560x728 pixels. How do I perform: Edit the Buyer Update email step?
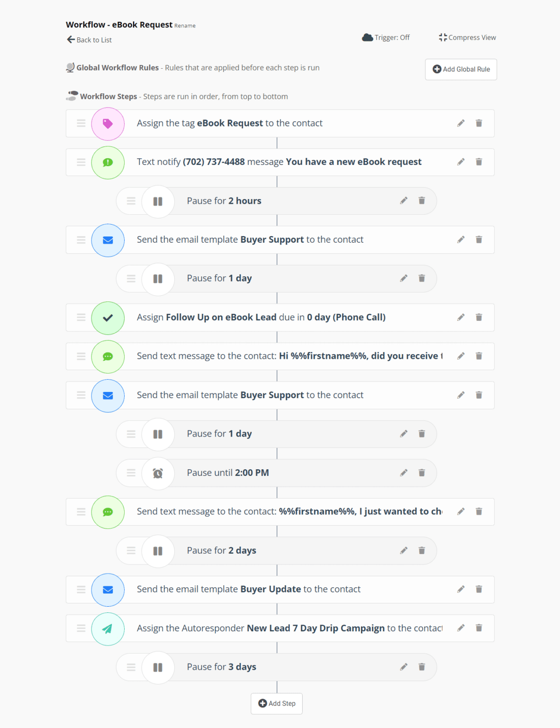[461, 589]
